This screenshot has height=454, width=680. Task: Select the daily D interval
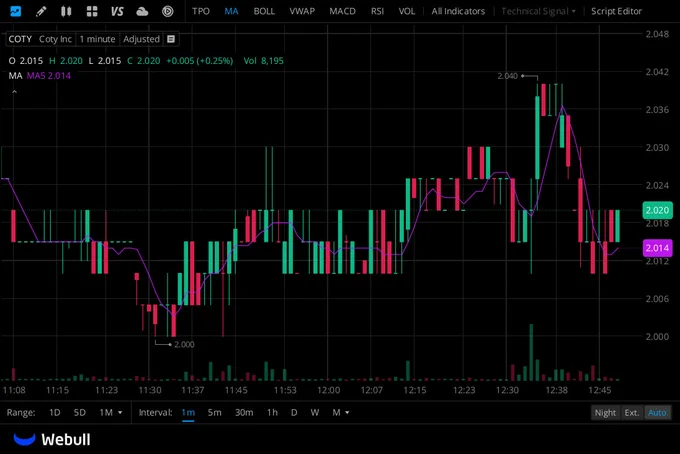point(294,412)
